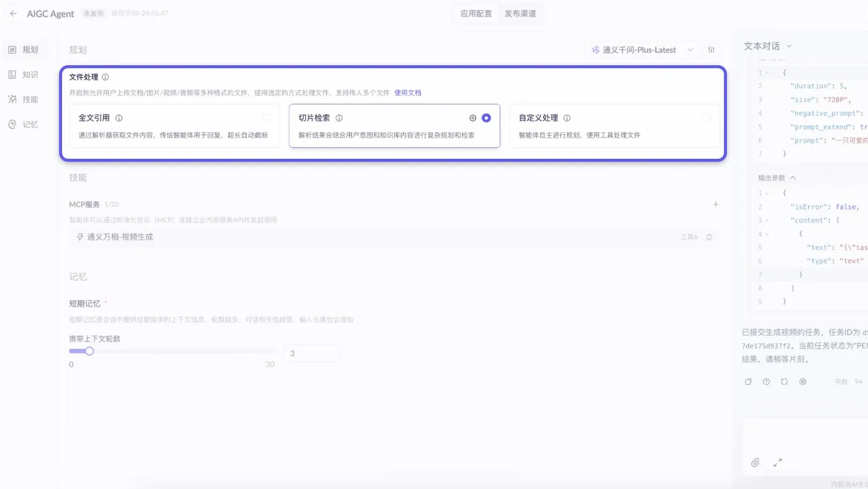Screen dimensions: 868x489
Task: Fold the "content" array at line 3
Action: (767, 220)
